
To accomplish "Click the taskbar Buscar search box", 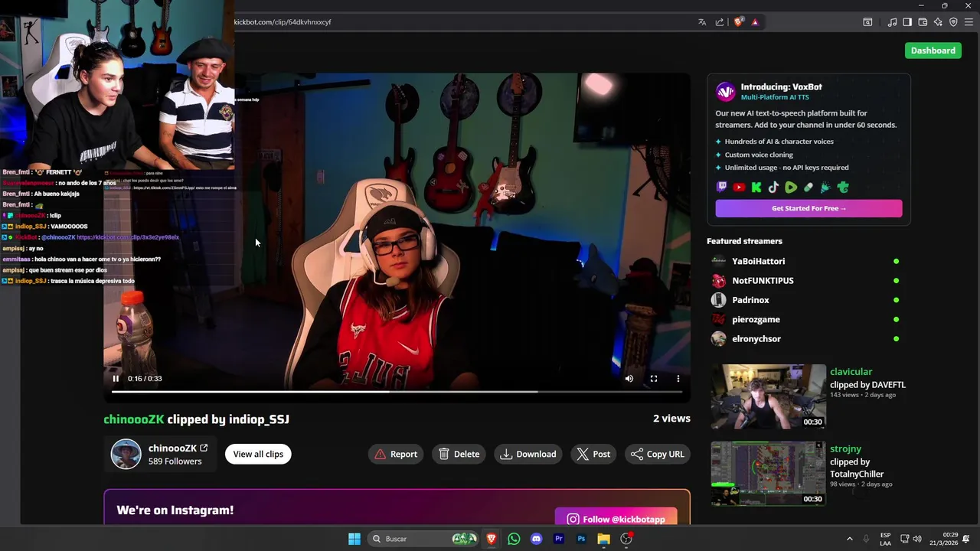I will (424, 539).
